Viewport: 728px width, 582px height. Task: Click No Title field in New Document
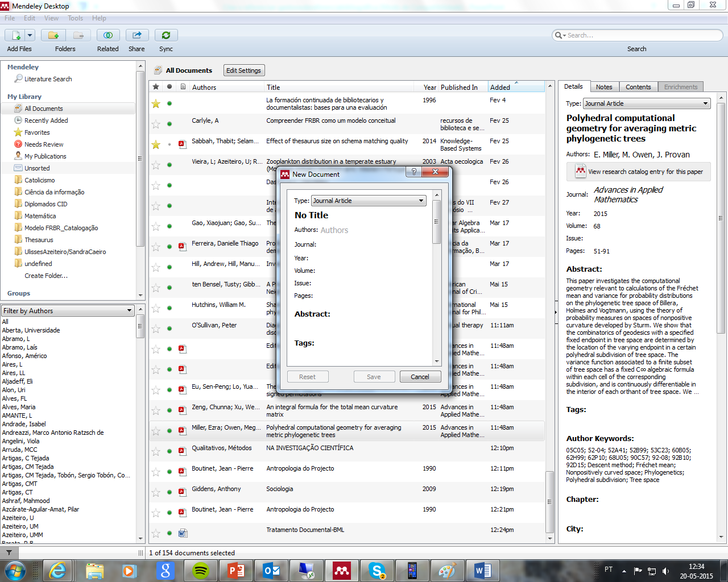pos(311,215)
